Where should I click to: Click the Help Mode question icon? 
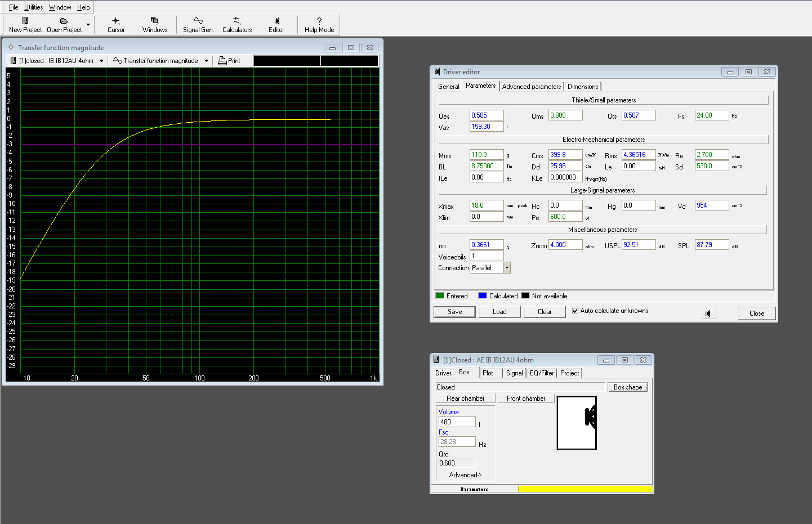point(319,21)
